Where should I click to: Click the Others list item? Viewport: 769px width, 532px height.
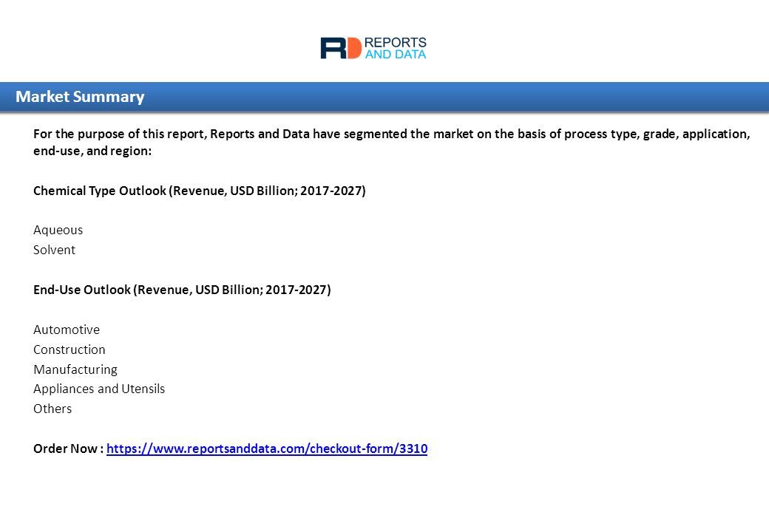tap(52, 409)
